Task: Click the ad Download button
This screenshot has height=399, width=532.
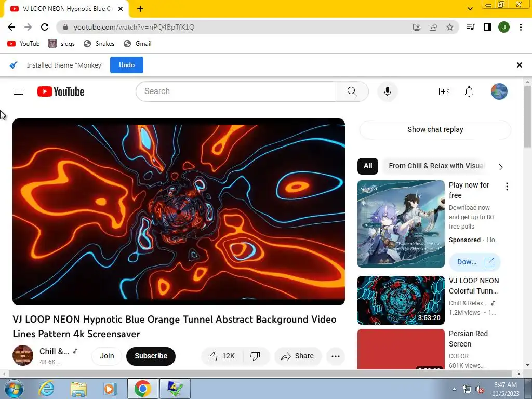Action: 475,262
